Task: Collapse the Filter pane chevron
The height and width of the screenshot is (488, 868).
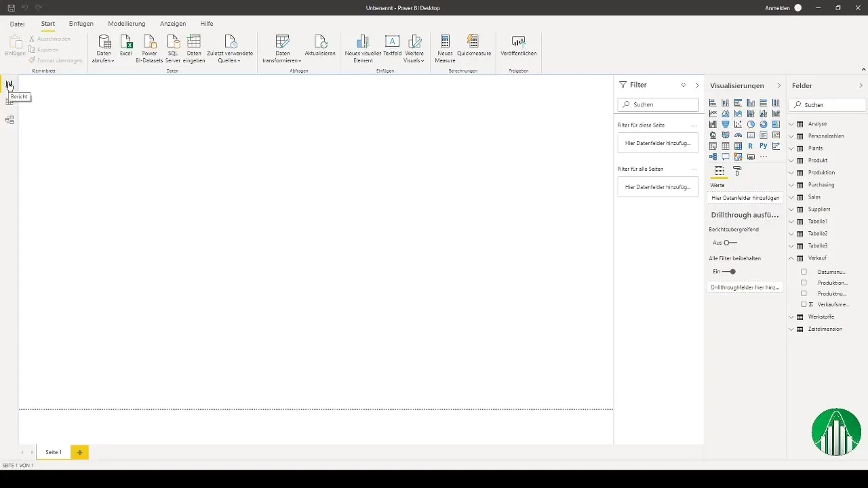Action: pyautogui.click(x=697, y=85)
